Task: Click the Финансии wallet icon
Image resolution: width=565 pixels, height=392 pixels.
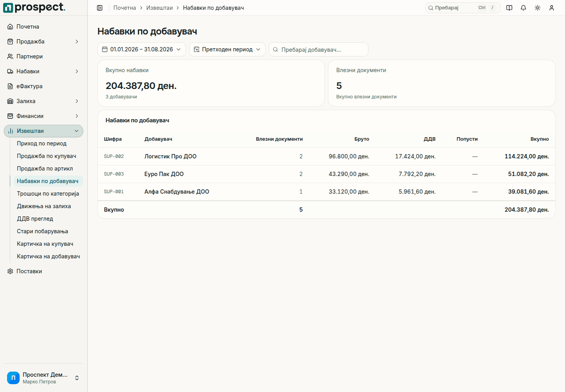Action: [x=10, y=116]
